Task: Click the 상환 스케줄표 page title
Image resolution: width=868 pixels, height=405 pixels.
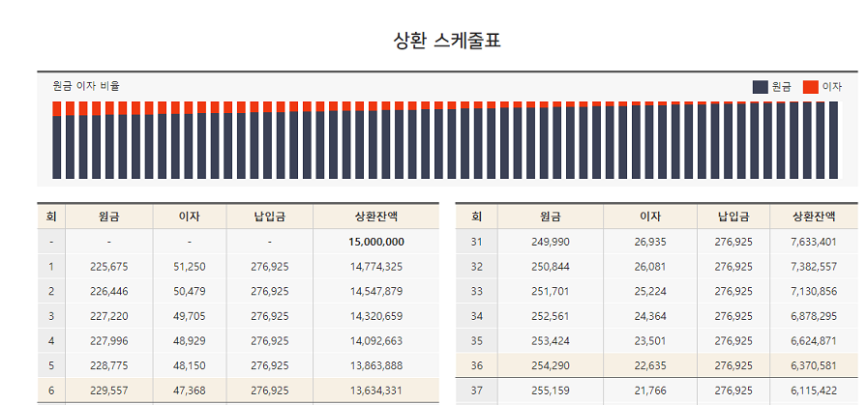Action: [x=447, y=41]
